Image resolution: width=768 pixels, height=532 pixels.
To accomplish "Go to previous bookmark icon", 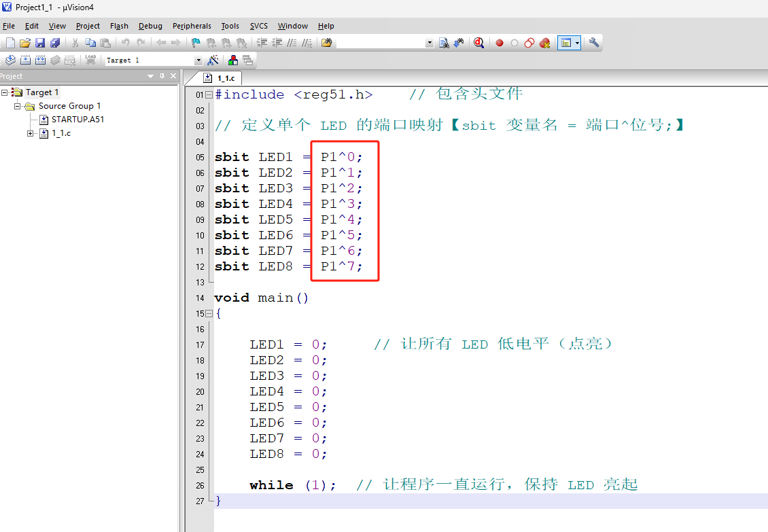I will [x=211, y=43].
